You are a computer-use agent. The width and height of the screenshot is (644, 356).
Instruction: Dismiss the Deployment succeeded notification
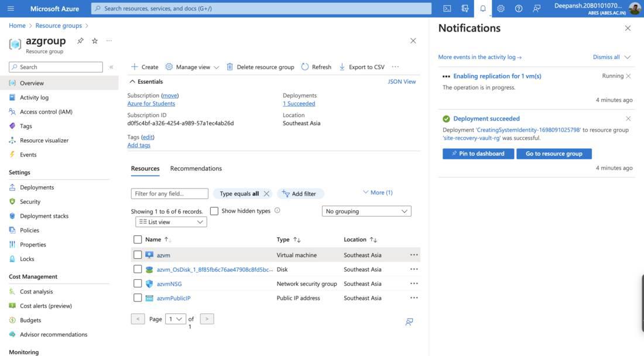[628, 119]
